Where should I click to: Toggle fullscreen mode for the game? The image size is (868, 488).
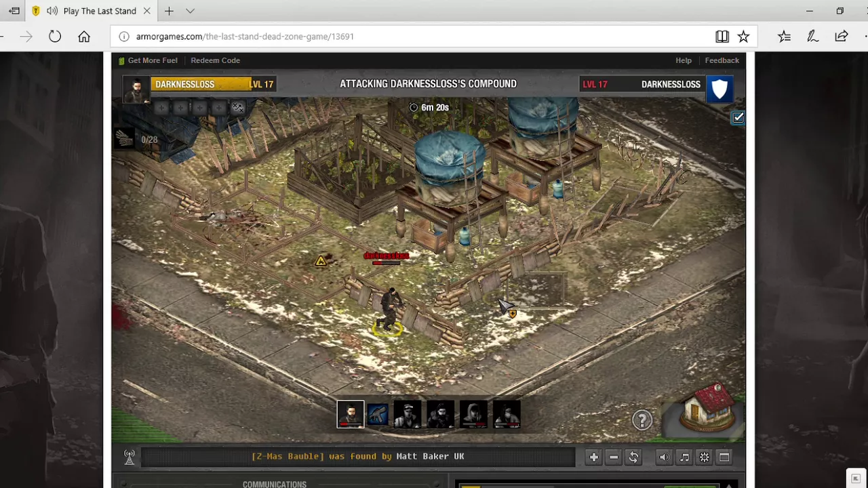pos(724,457)
